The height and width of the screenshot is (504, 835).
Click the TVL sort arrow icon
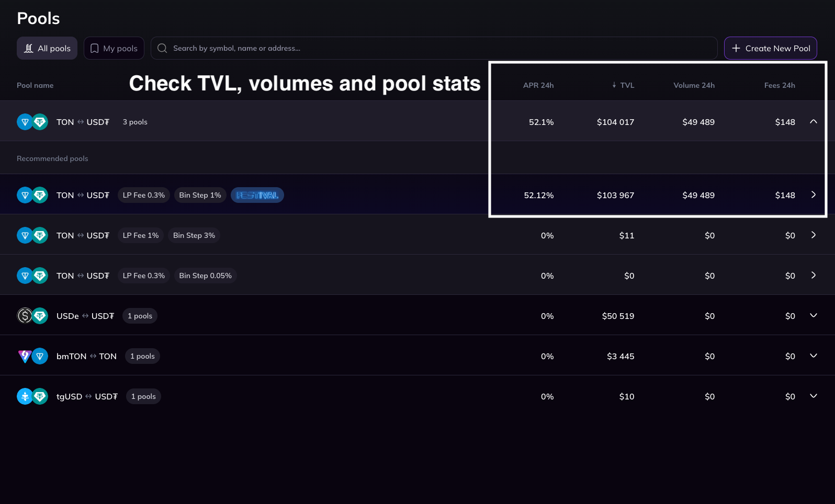[614, 85]
